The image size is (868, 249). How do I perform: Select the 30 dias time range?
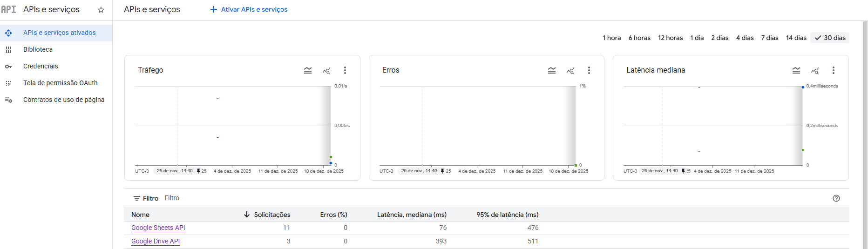pyautogui.click(x=830, y=38)
